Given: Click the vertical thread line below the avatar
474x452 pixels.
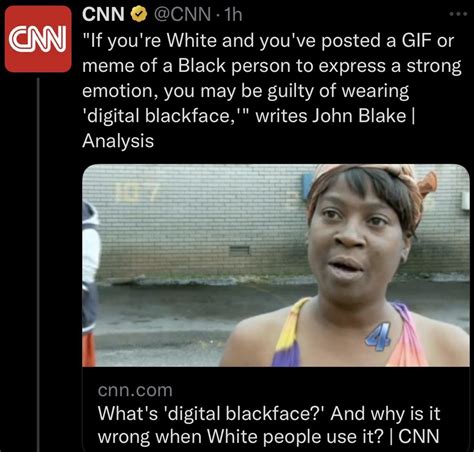Looking at the screenshot, I should [38, 265].
